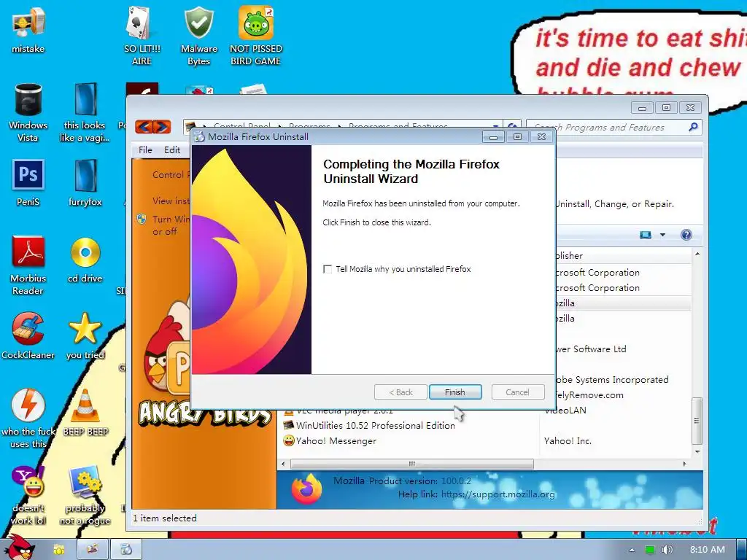Go forward with the right navigation arrow
This screenshot has width=747, height=560.
[162, 127]
